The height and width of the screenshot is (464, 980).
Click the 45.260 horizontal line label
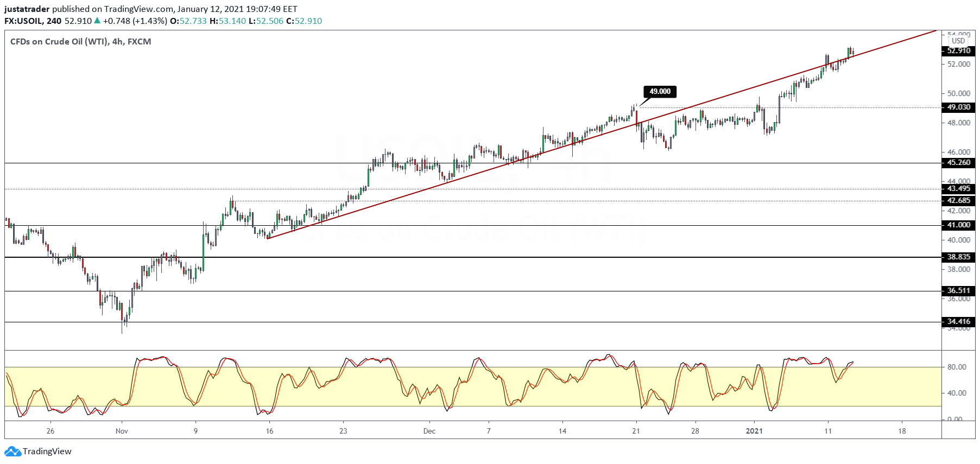pos(958,162)
